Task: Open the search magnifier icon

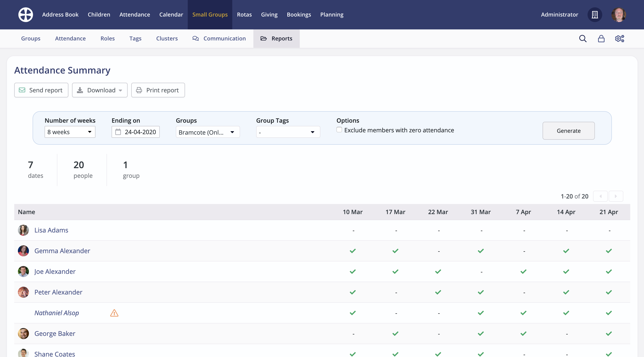Action: click(582, 39)
